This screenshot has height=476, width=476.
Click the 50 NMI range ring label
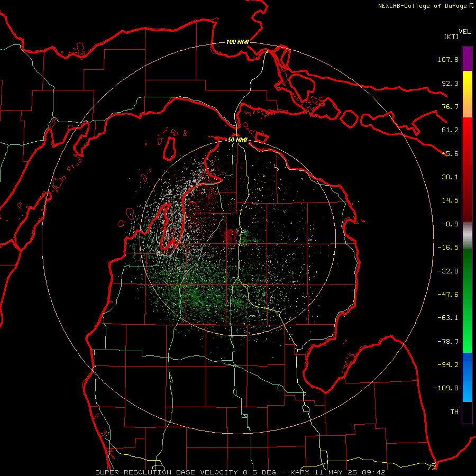237,140
